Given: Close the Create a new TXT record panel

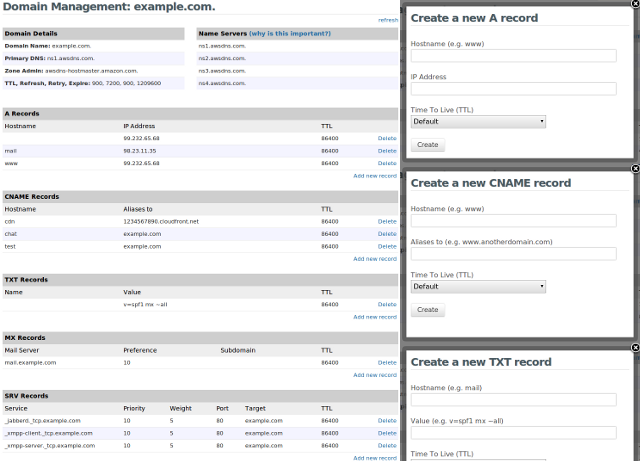Looking at the screenshot, I should (635, 347).
